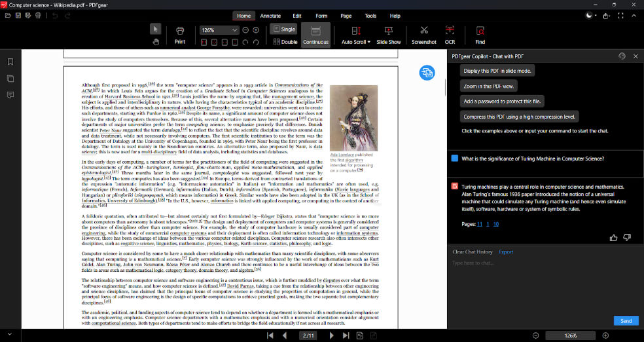The width and height of the screenshot is (644, 342).
Task: Open the comments panel in the left sidebar
Action: pyautogui.click(x=10, y=95)
